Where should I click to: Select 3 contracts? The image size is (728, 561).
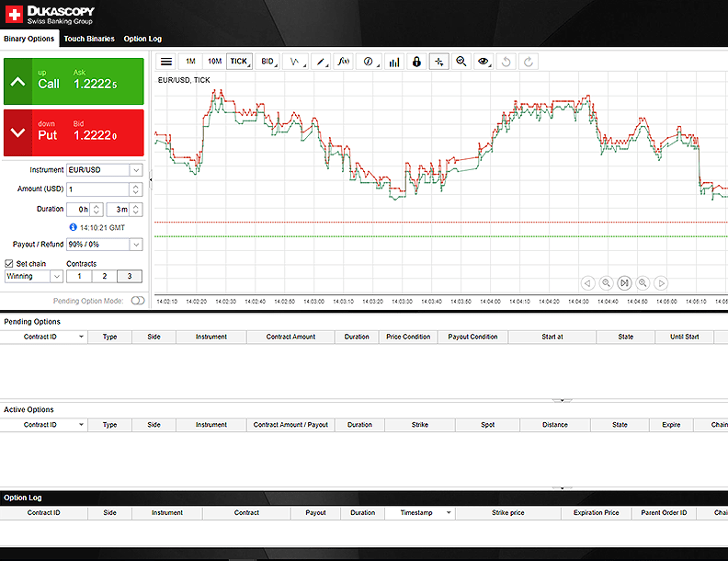130,276
